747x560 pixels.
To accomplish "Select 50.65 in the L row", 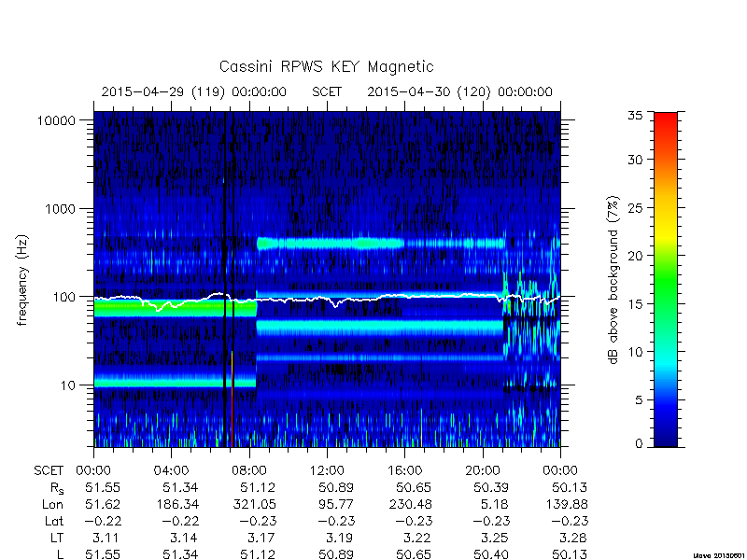I will point(414,554).
